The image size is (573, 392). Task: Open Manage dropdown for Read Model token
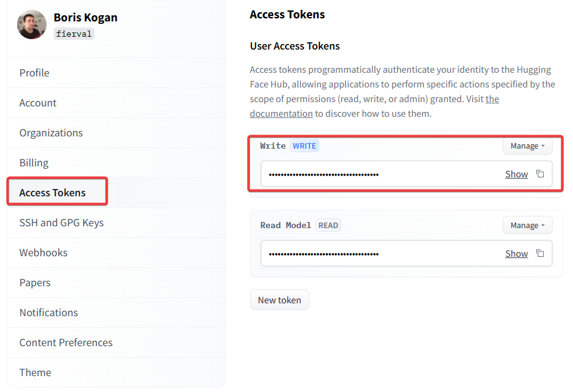click(527, 226)
